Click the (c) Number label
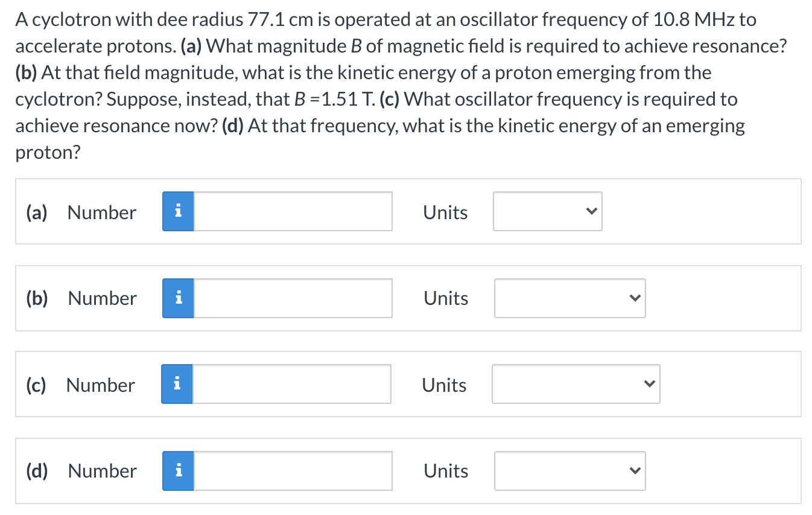 coord(100,385)
